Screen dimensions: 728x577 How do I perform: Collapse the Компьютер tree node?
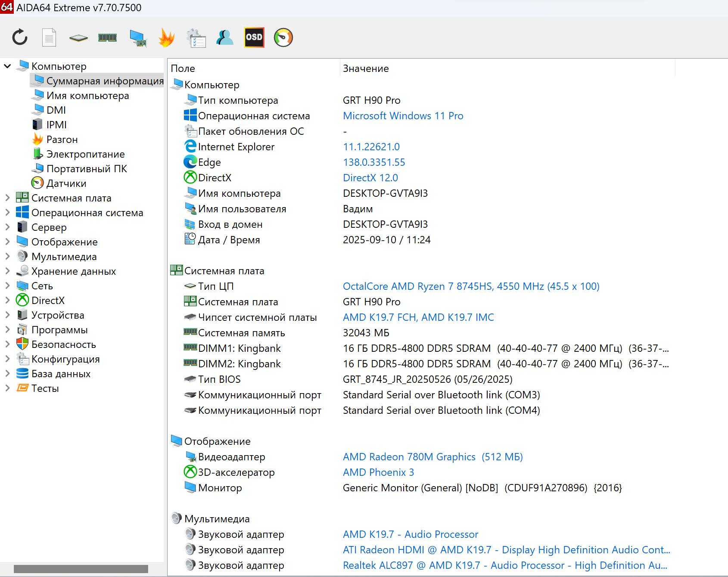tap(7, 66)
